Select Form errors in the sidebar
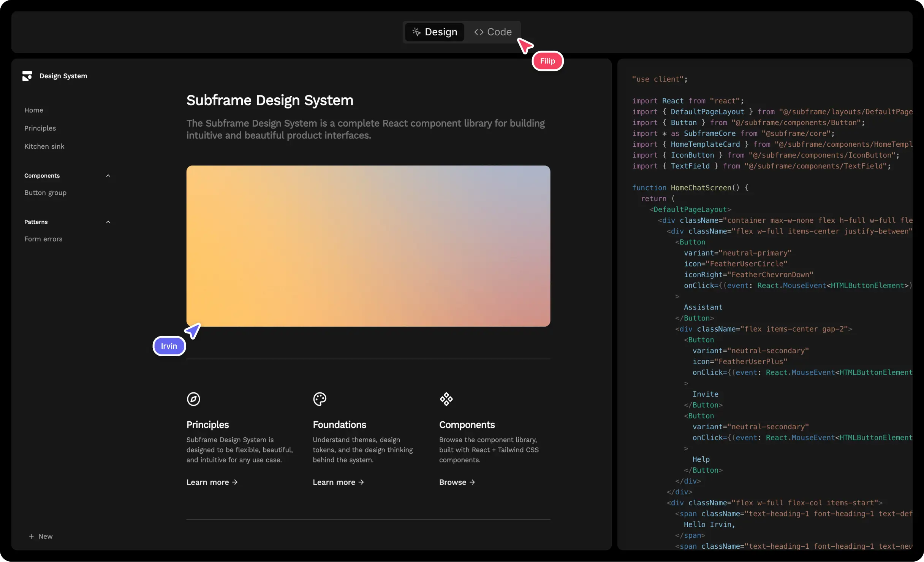The height and width of the screenshot is (562, 924). (43, 239)
